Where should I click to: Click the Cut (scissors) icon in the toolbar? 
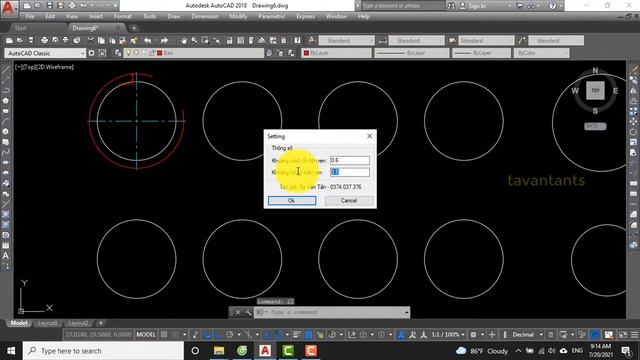(x=91, y=40)
